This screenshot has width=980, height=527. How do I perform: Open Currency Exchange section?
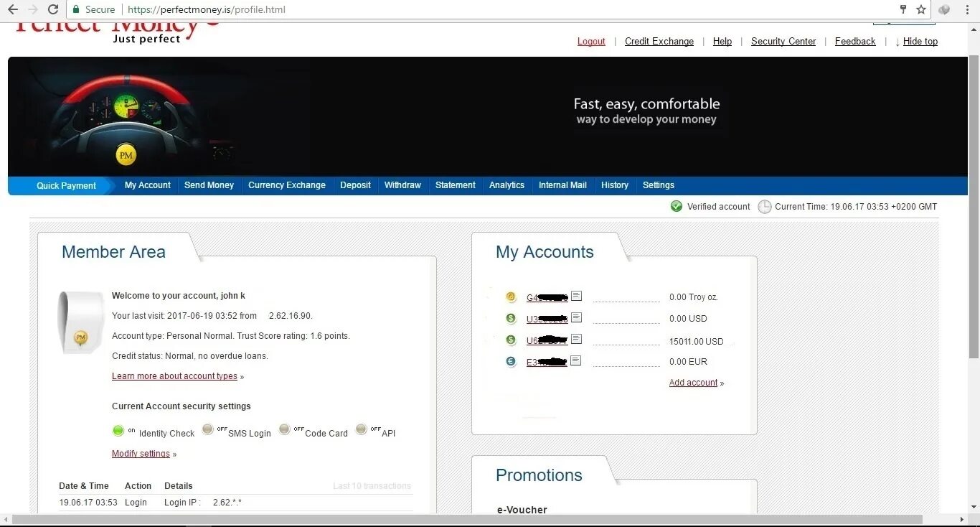coord(287,185)
